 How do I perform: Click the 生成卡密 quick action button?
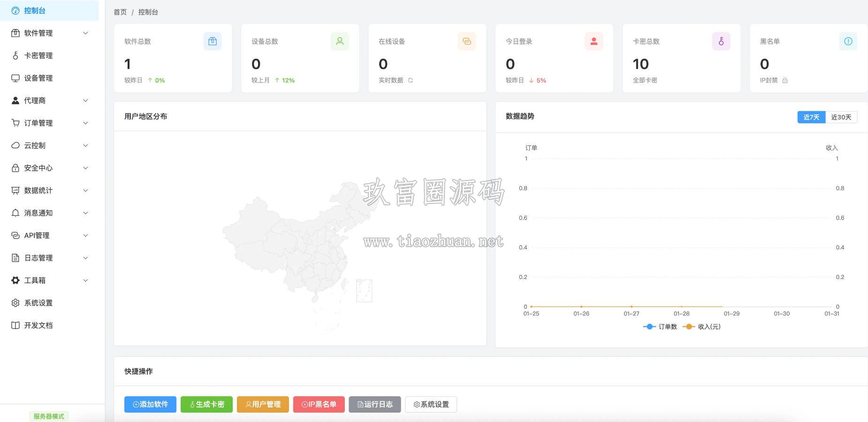click(x=206, y=404)
